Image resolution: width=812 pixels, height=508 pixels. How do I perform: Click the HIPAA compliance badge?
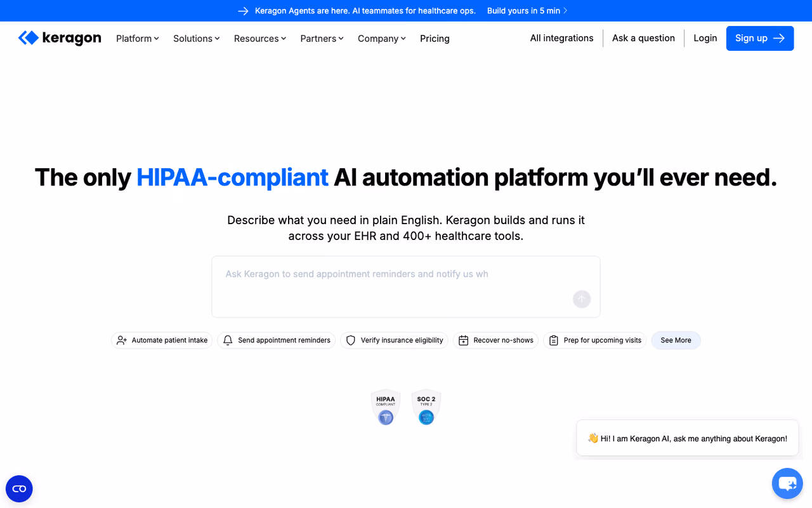[x=386, y=407]
